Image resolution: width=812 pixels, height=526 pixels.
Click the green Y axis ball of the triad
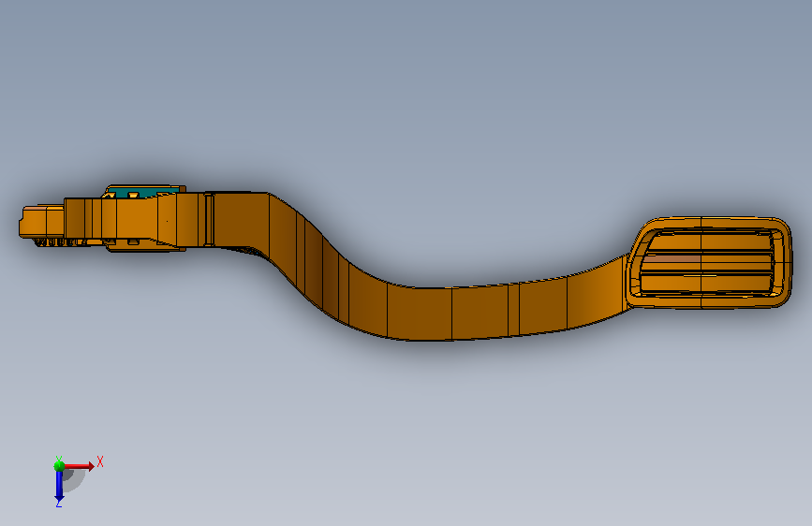59,466
